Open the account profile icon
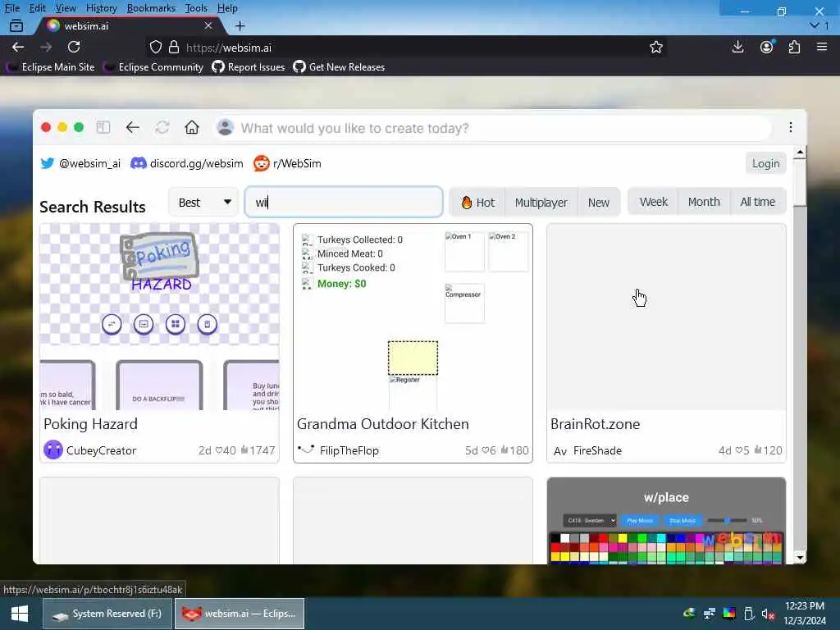 pos(767,47)
